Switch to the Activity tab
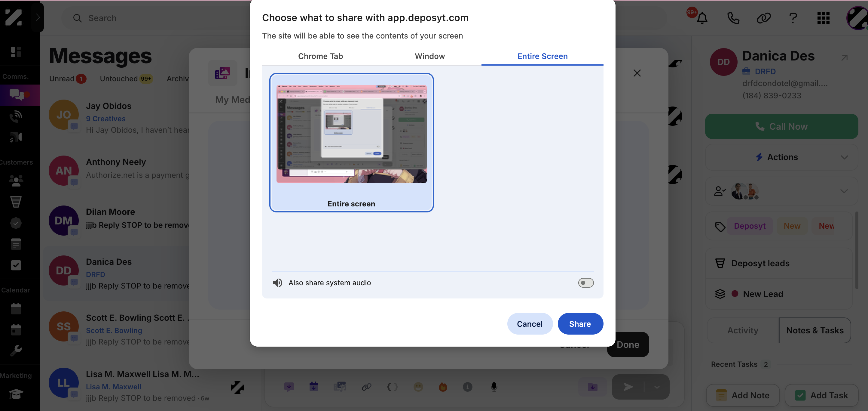Image resolution: width=868 pixels, height=411 pixels. pos(743,330)
